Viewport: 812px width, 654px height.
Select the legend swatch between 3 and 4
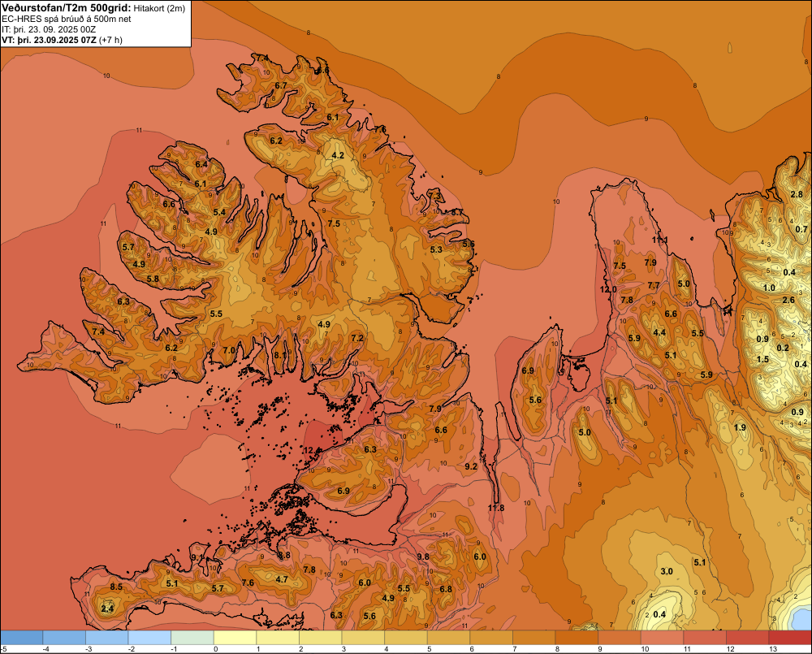[363, 638]
